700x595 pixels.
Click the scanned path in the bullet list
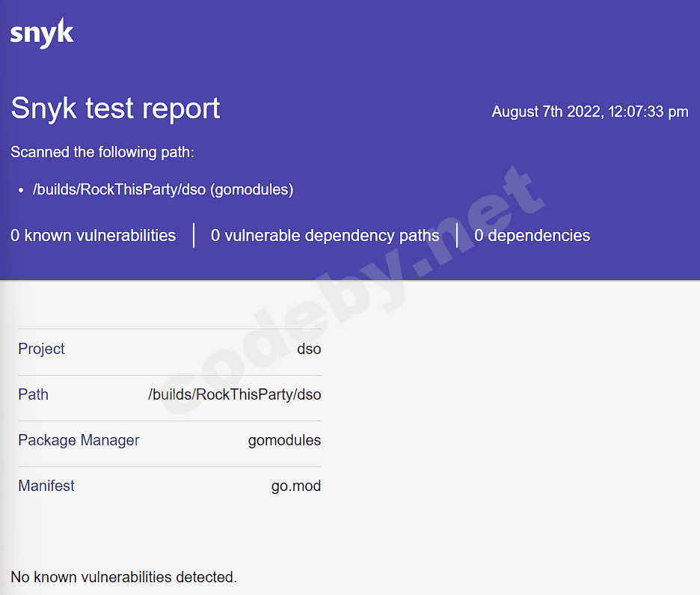[x=163, y=190]
